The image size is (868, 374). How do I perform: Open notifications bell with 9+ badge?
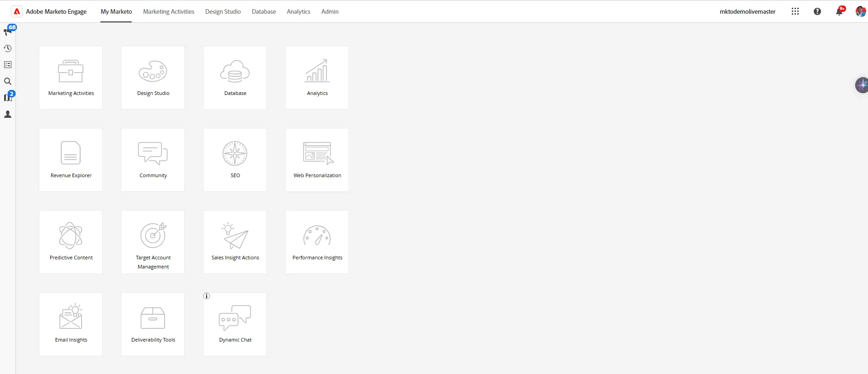point(839,11)
